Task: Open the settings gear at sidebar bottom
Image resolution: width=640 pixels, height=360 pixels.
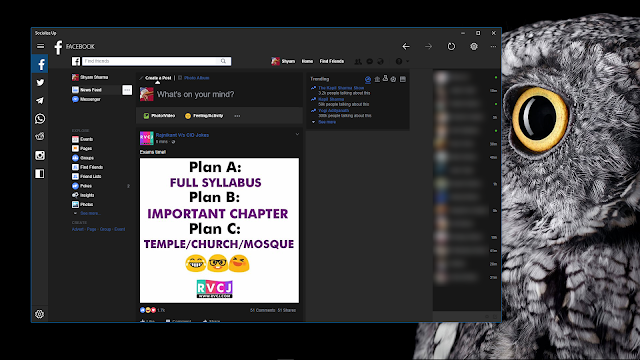Action: point(40,314)
